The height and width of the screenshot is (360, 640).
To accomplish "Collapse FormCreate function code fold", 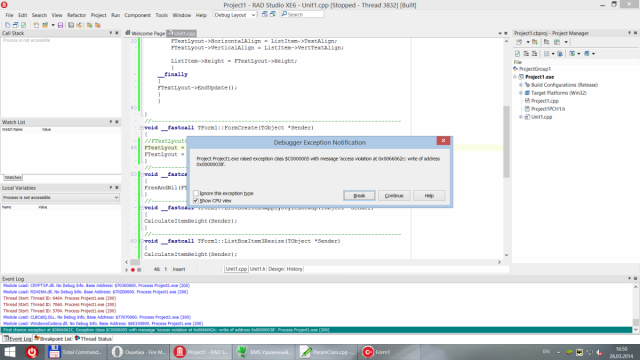I will [x=141, y=128].
